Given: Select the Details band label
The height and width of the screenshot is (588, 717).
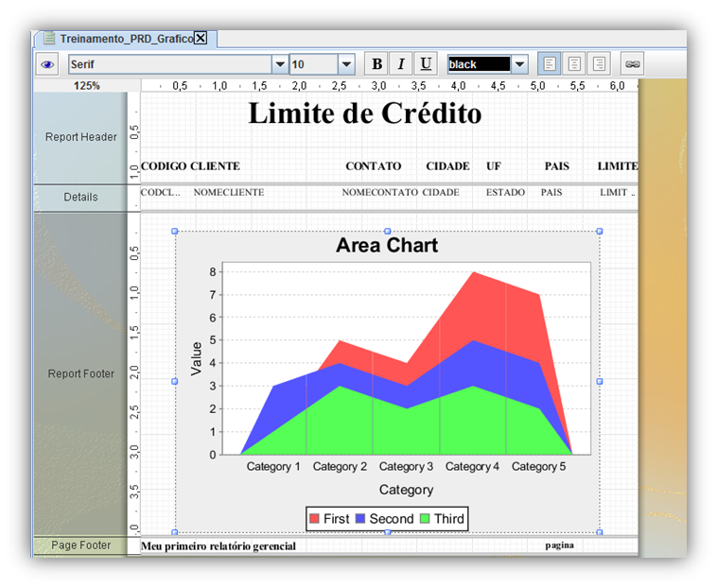Looking at the screenshot, I should point(81,198).
